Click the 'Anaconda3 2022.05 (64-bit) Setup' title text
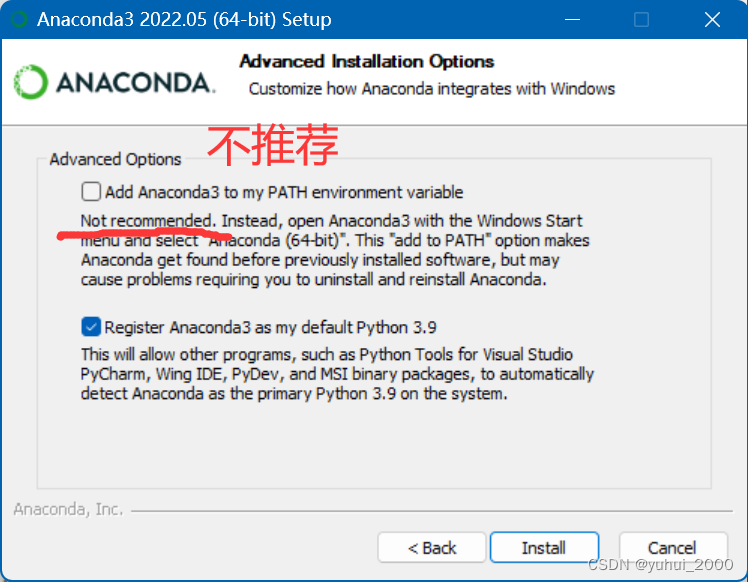 tap(184, 20)
